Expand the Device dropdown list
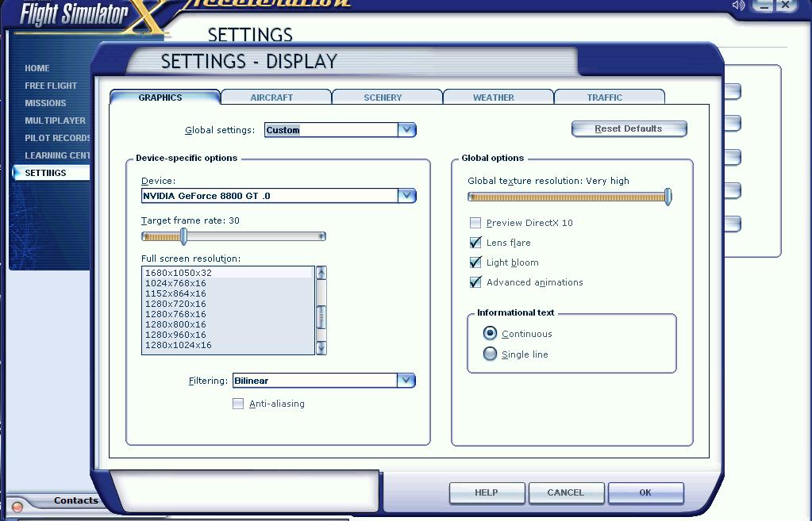The width and height of the screenshot is (812, 521). tap(406, 196)
